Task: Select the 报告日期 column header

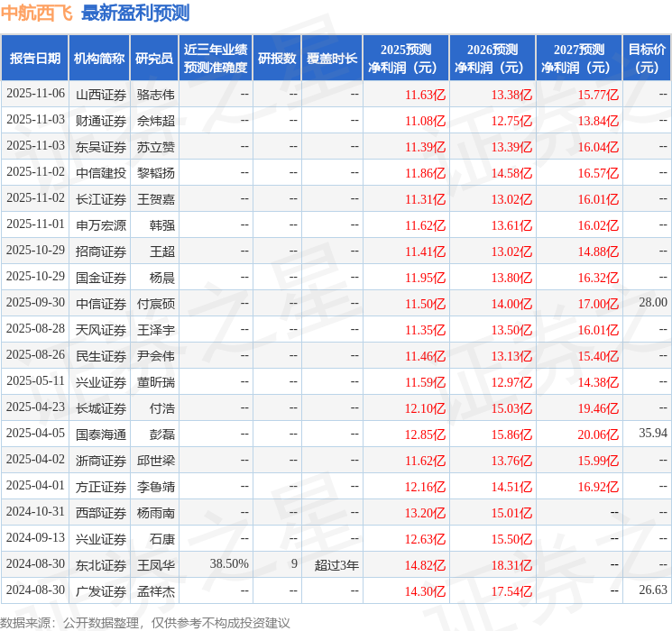Action: (x=35, y=58)
